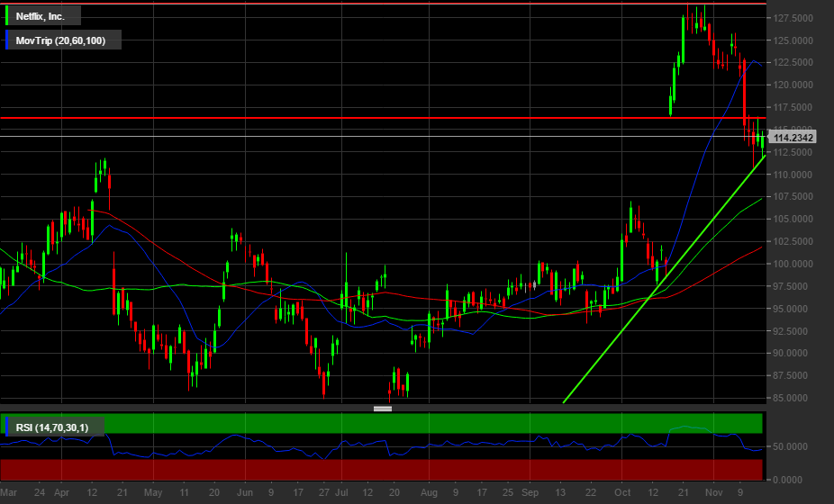Click the Jul date label
This screenshot has height=504, width=834.
(x=341, y=492)
